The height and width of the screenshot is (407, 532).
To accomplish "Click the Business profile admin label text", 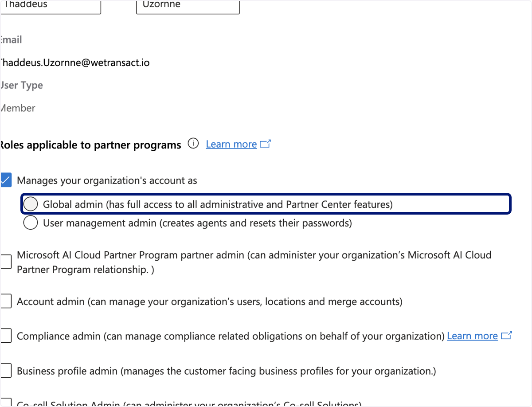I will [226, 371].
